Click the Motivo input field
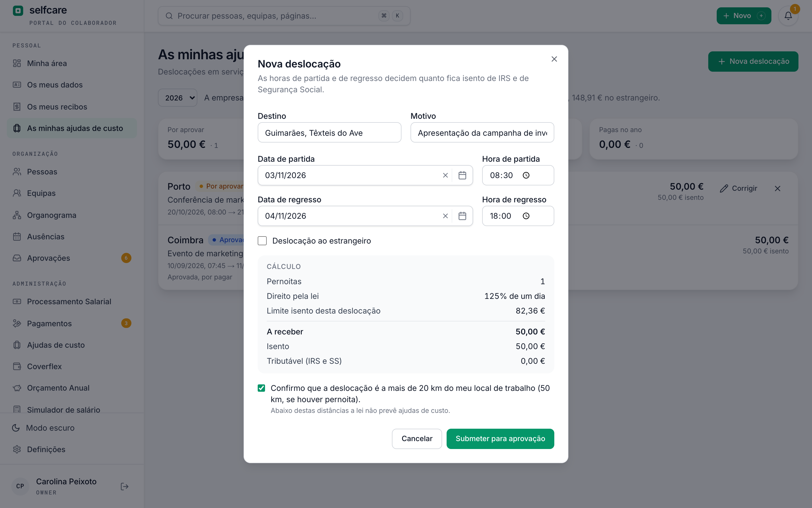This screenshot has height=508, width=812. click(x=482, y=133)
